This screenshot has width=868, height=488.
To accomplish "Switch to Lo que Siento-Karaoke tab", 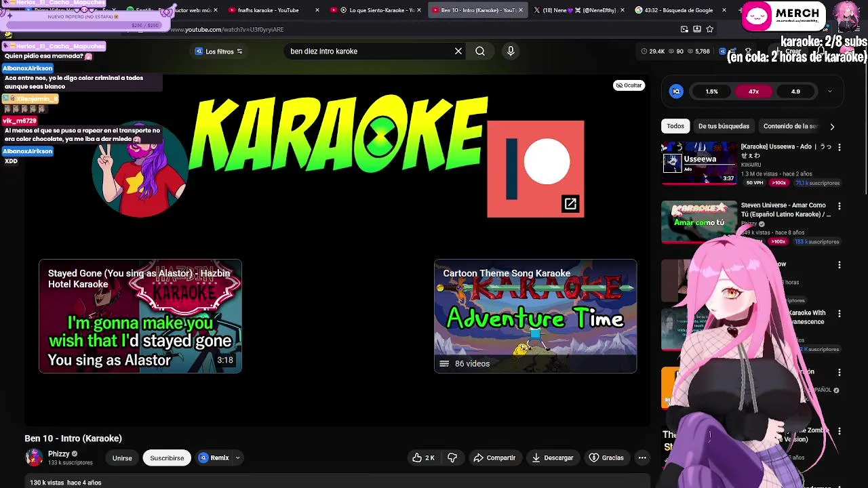I will pos(375,10).
